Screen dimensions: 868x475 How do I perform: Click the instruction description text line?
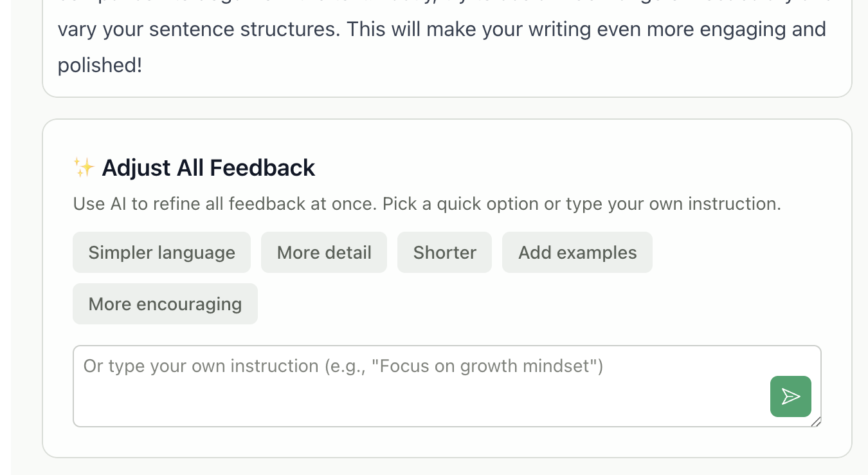[x=426, y=203]
